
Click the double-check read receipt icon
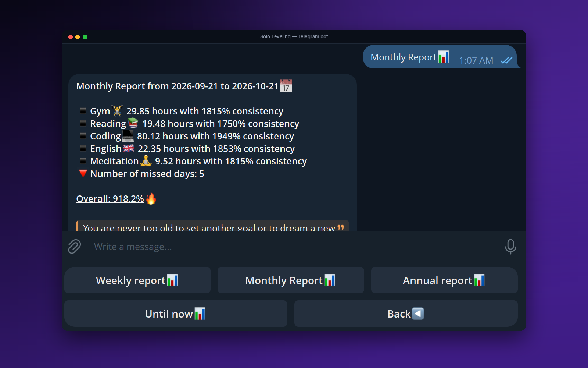click(506, 60)
